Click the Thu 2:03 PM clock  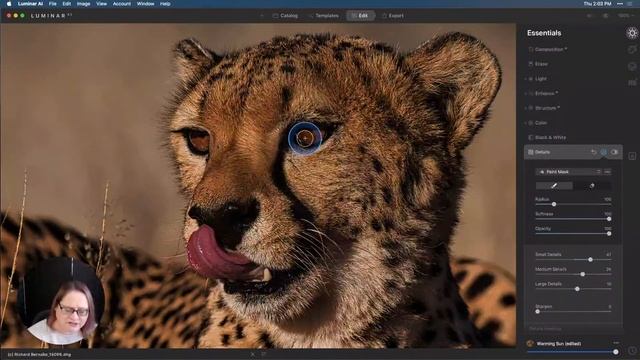tap(597, 4)
